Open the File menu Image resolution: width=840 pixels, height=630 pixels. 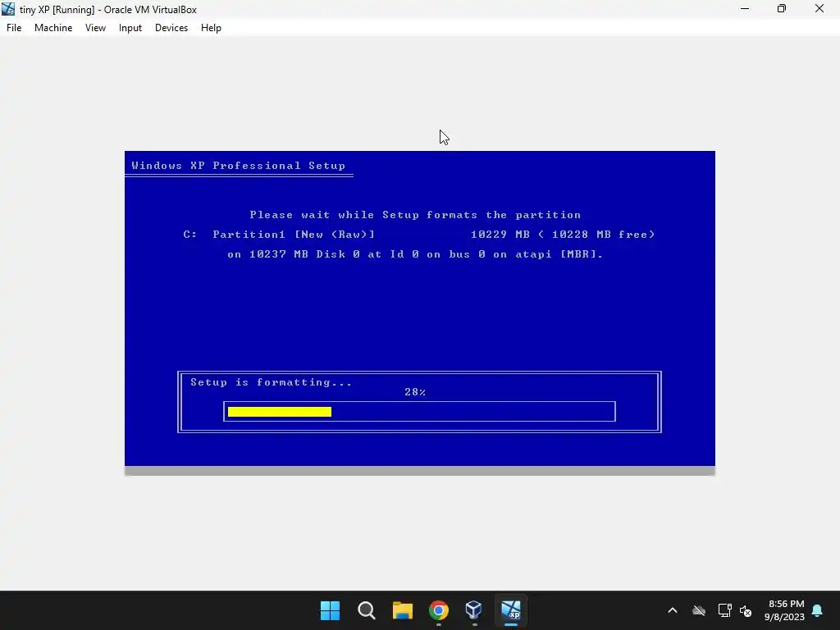[x=14, y=28]
